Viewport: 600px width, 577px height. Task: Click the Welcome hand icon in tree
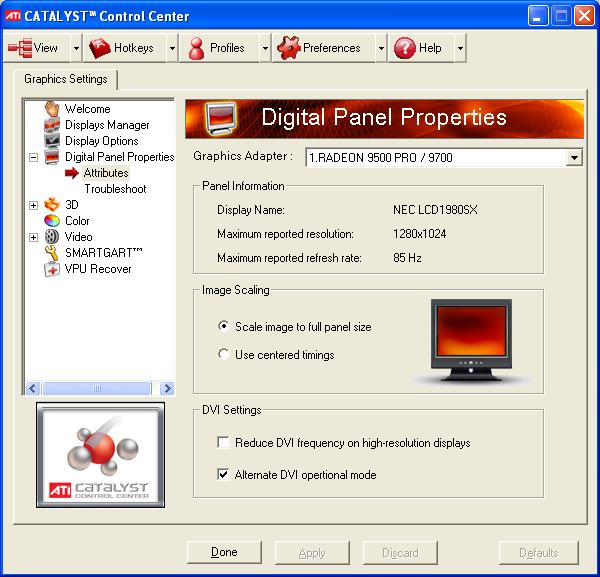pyautogui.click(x=52, y=109)
